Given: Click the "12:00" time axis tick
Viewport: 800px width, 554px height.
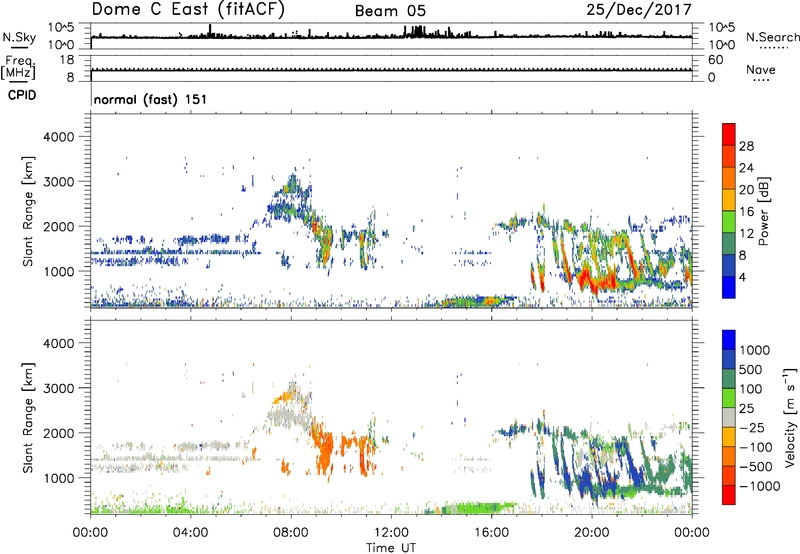Looking at the screenshot, I should pos(391,533).
